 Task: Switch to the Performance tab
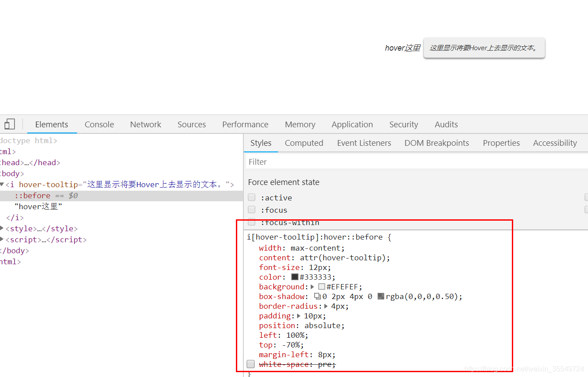click(245, 124)
